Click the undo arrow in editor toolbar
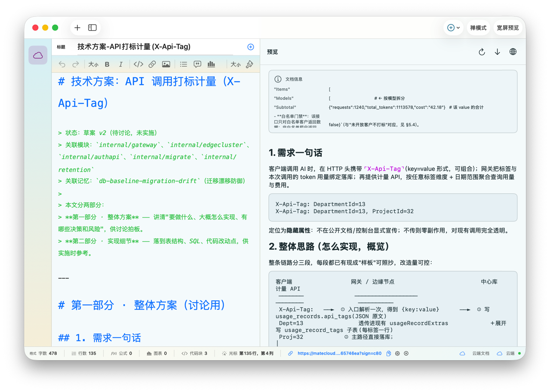Screen dimensions: 550x392 pos(62,64)
